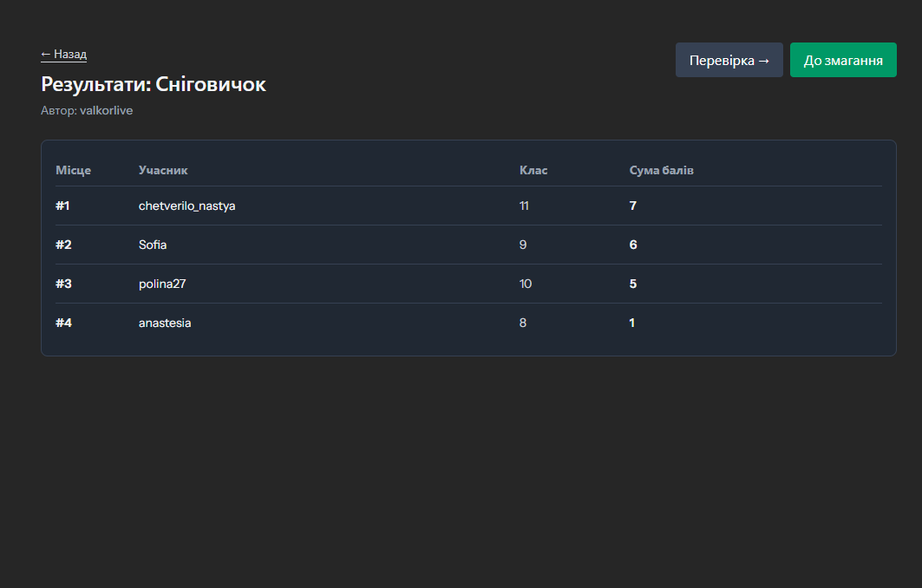Click the Місце column header
The image size is (922, 588).
pyautogui.click(x=73, y=170)
